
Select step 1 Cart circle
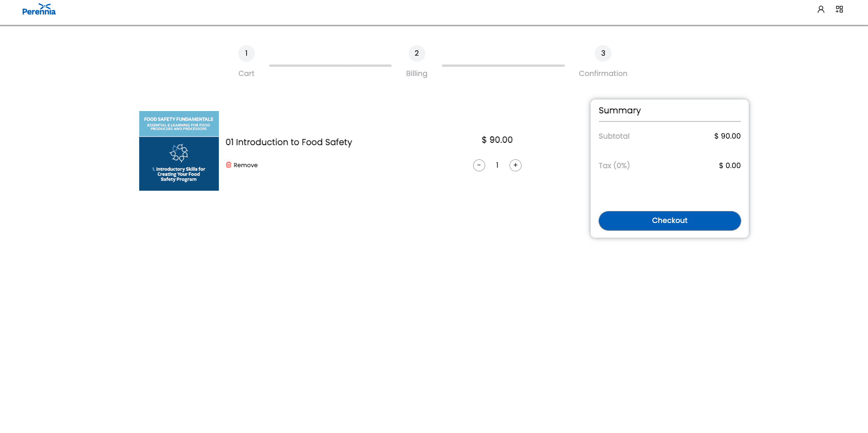point(246,53)
